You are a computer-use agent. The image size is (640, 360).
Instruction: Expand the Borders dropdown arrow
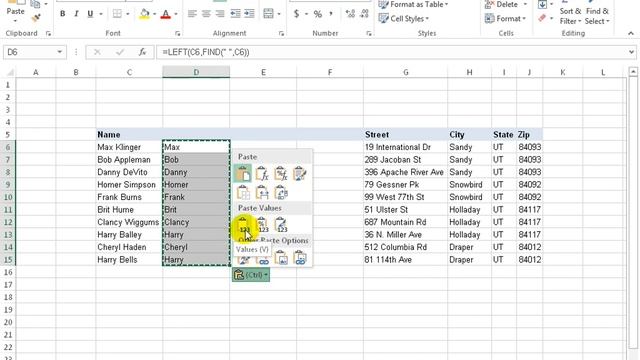coord(128,14)
